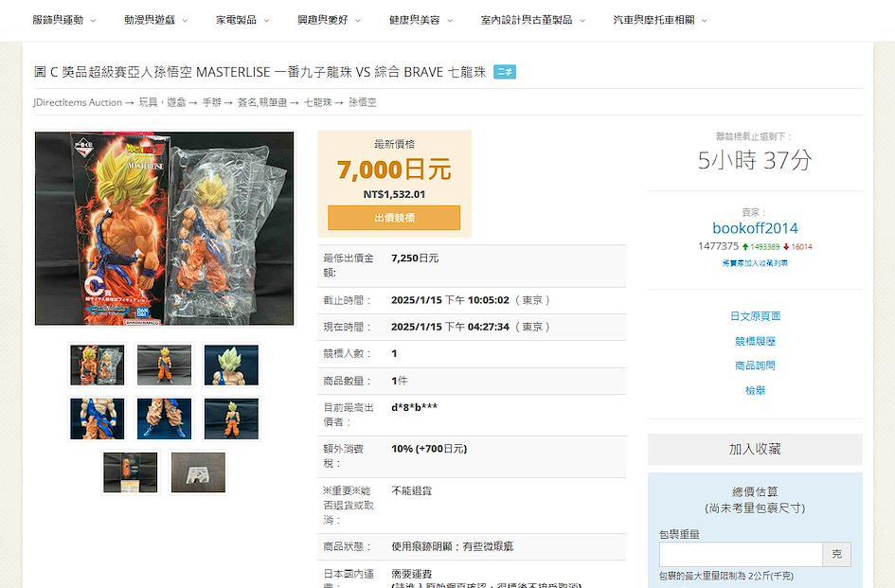The image size is (895, 588).
Task: Expand the 動漫與遊戲 navigation menu
Action: pyautogui.click(x=155, y=20)
